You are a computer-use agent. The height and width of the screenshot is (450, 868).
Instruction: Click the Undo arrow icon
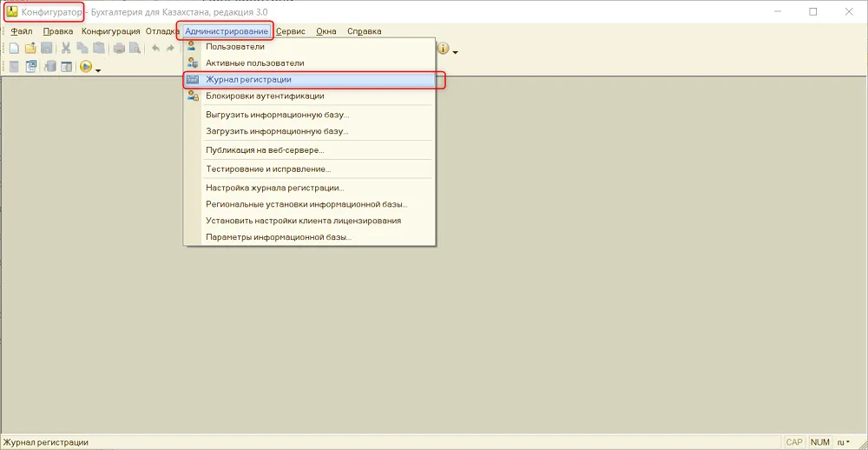[155, 49]
